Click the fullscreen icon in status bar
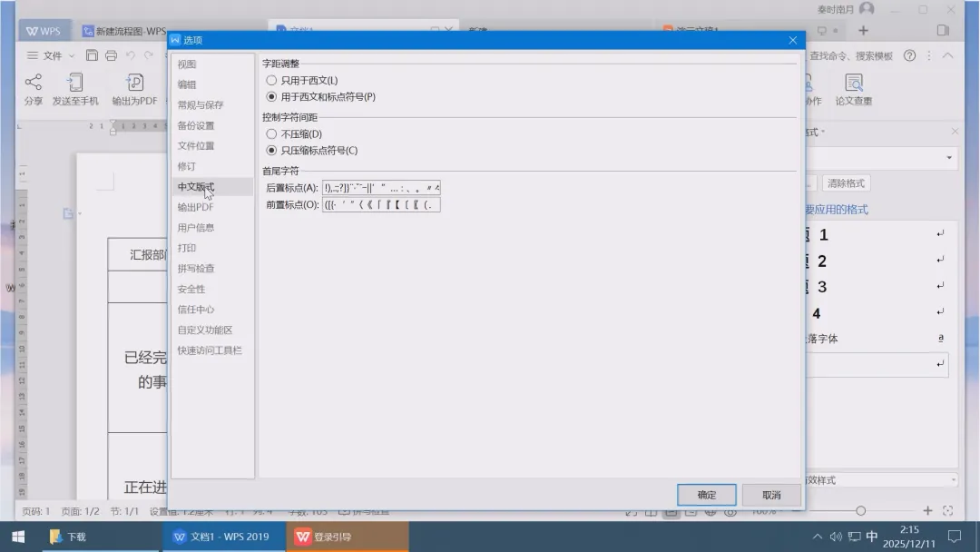980x552 pixels. pos(948,511)
